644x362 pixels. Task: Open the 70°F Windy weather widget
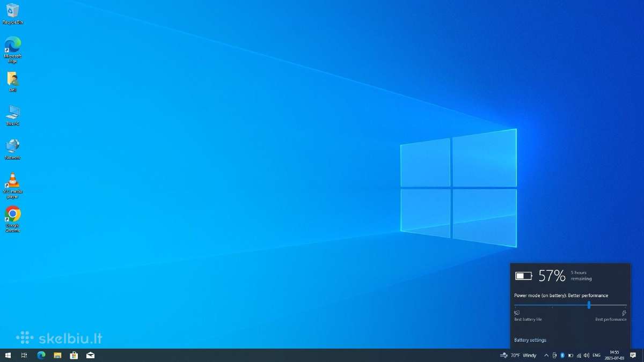[518, 355]
